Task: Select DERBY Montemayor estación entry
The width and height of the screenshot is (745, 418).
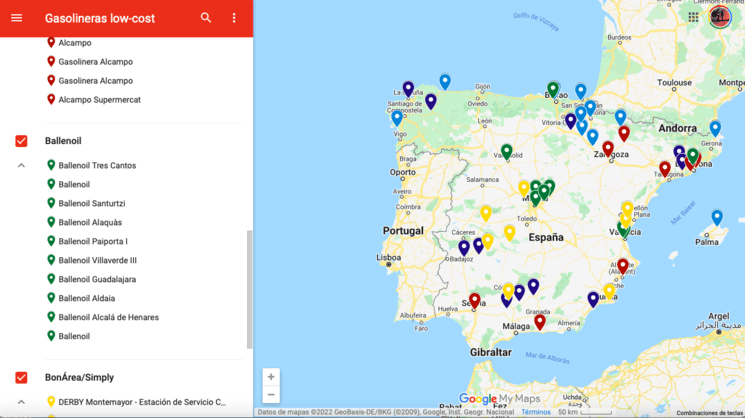Action: (x=143, y=402)
